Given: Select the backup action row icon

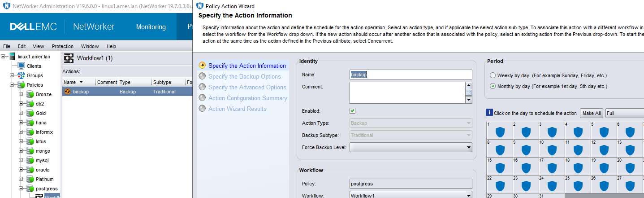Looking at the screenshot, I should pyautogui.click(x=68, y=92).
